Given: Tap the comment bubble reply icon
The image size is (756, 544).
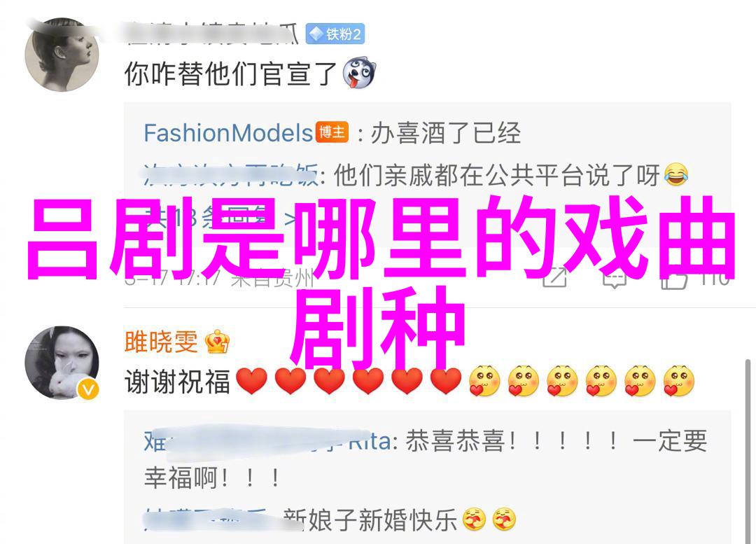Looking at the screenshot, I should click(x=615, y=278).
